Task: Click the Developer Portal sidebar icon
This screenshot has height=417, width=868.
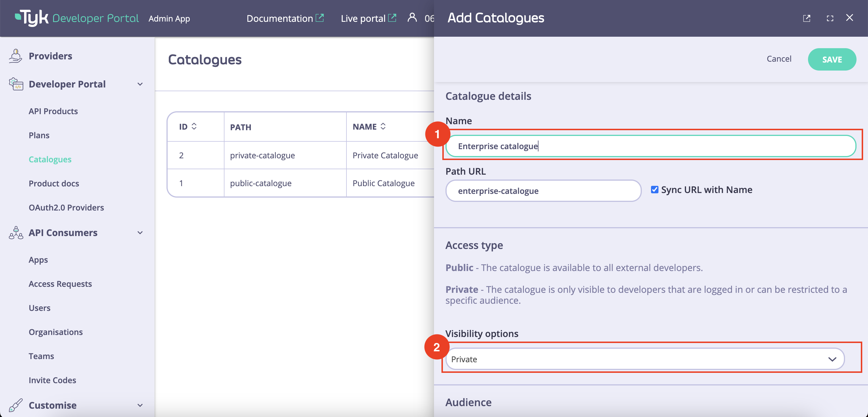Action: coord(15,84)
